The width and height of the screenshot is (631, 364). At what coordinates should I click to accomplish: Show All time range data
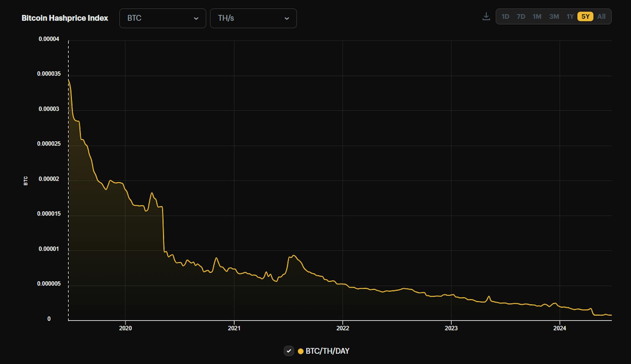[601, 16]
